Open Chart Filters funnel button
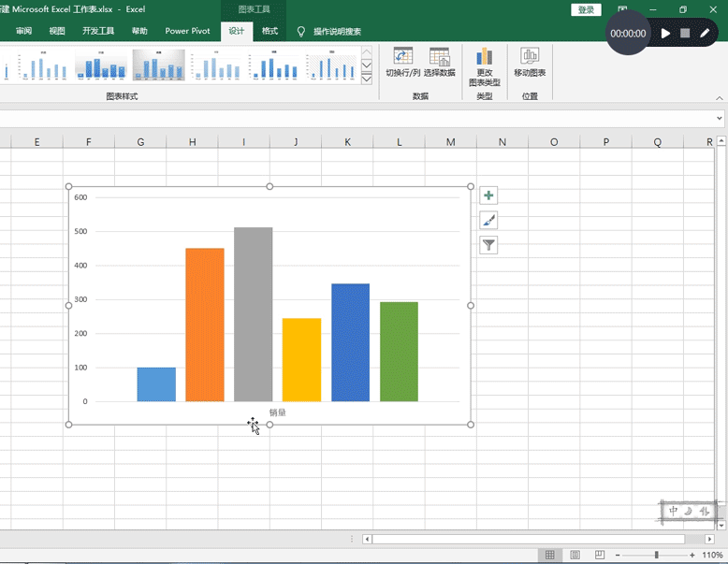The width and height of the screenshot is (728, 564). click(x=488, y=245)
